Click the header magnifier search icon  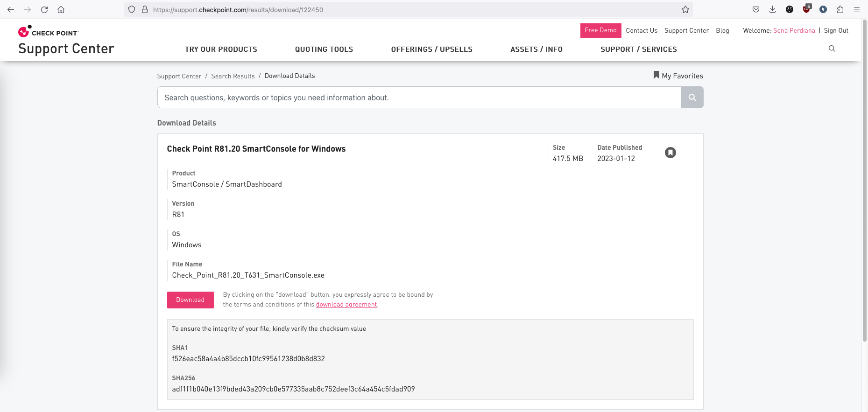(832, 49)
